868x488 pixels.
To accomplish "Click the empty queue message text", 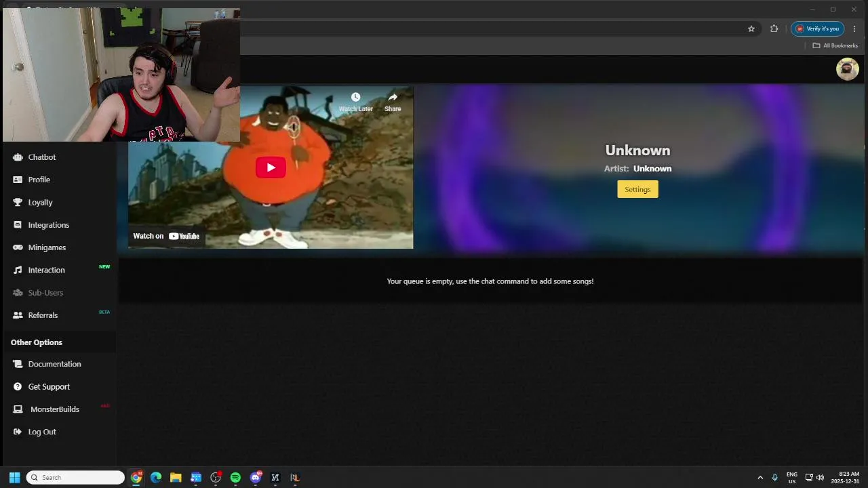I will click(490, 281).
